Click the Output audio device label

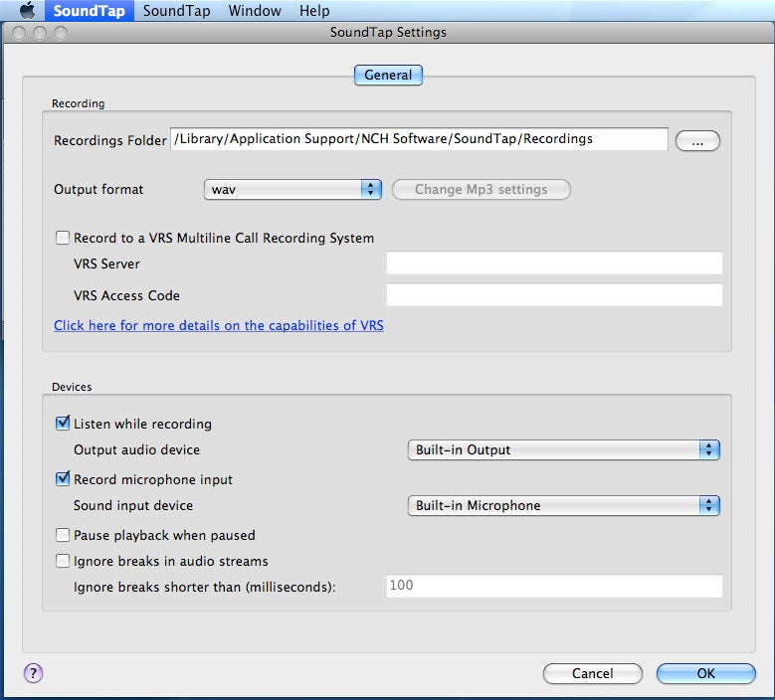(x=137, y=450)
